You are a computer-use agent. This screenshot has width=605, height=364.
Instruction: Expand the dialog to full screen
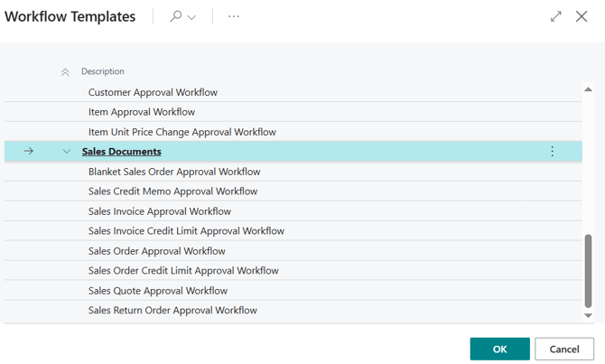coord(556,16)
